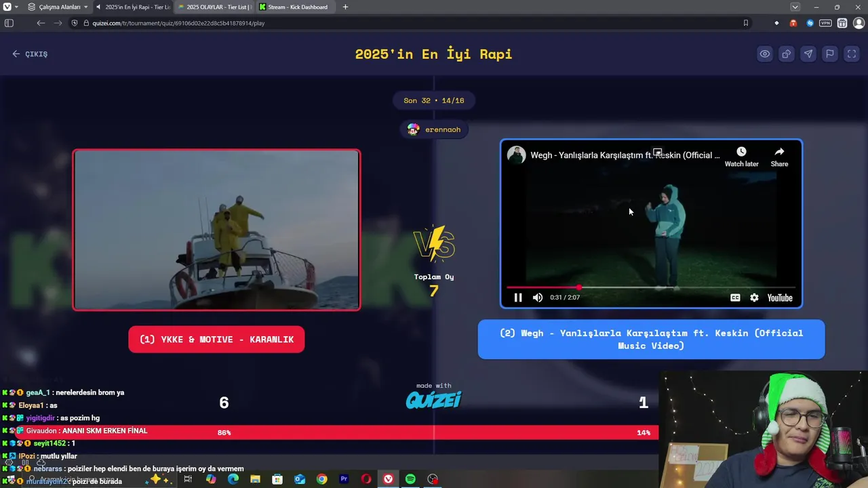Open Microsoft Edge from the taskbar
The width and height of the screenshot is (868, 488).
[233, 479]
